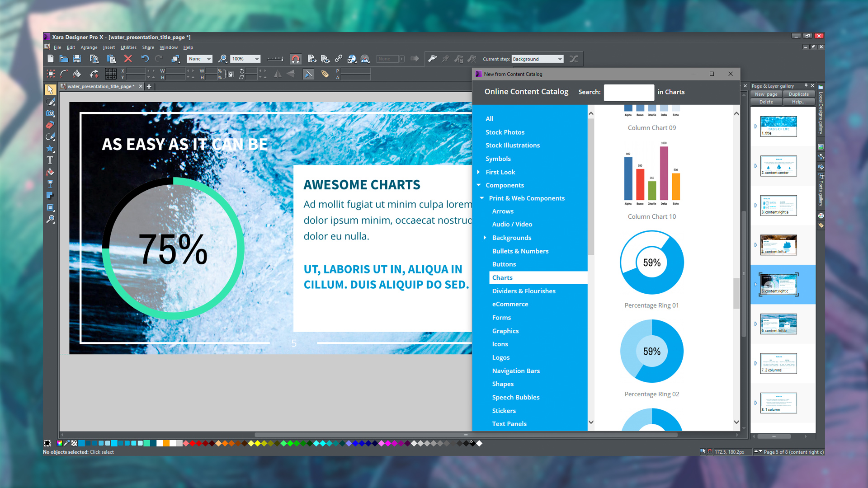Collapse the Print & Web Components section
Screen dimensions: 868x488
[482, 198]
